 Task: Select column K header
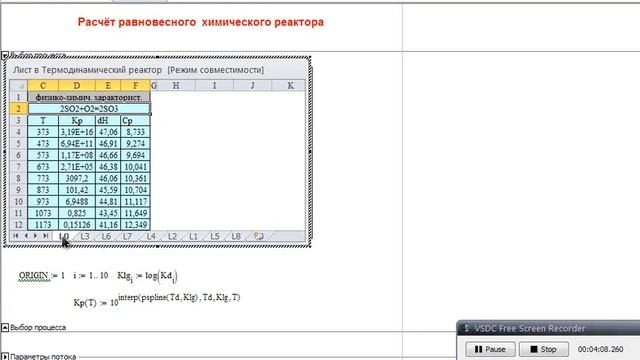click(288, 85)
